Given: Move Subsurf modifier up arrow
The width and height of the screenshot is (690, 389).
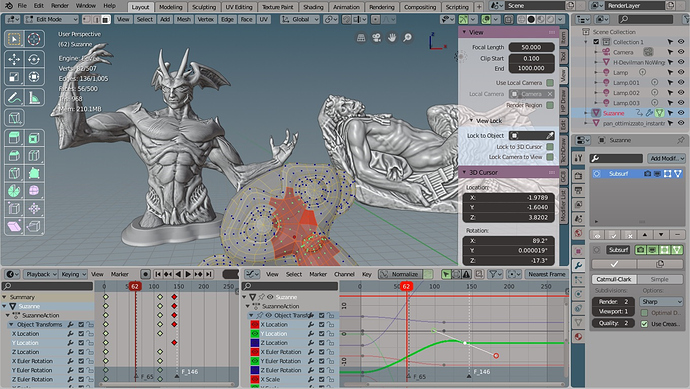Looking at the screenshot, I should (x=645, y=235).
